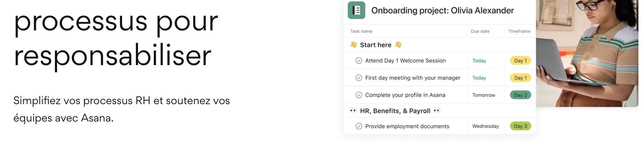Mark Attend Day 1 Welcome Session complete

coord(359,60)
